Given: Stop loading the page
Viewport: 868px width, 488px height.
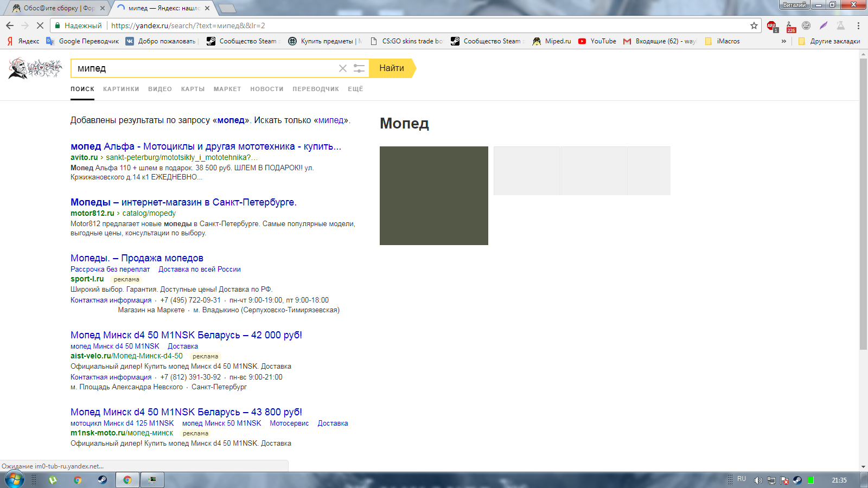Looking at the screenshot, I should pyautogui.click(x=40, y=25).
